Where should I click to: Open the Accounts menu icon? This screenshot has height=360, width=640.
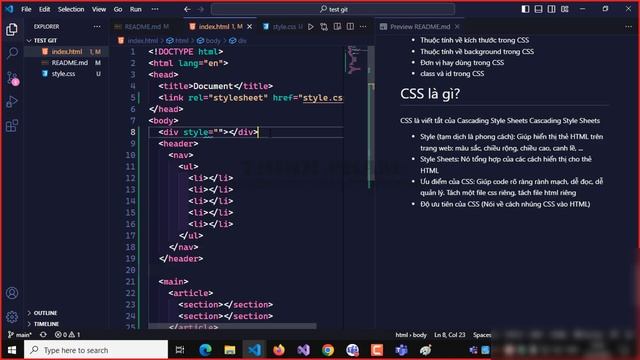12,293
